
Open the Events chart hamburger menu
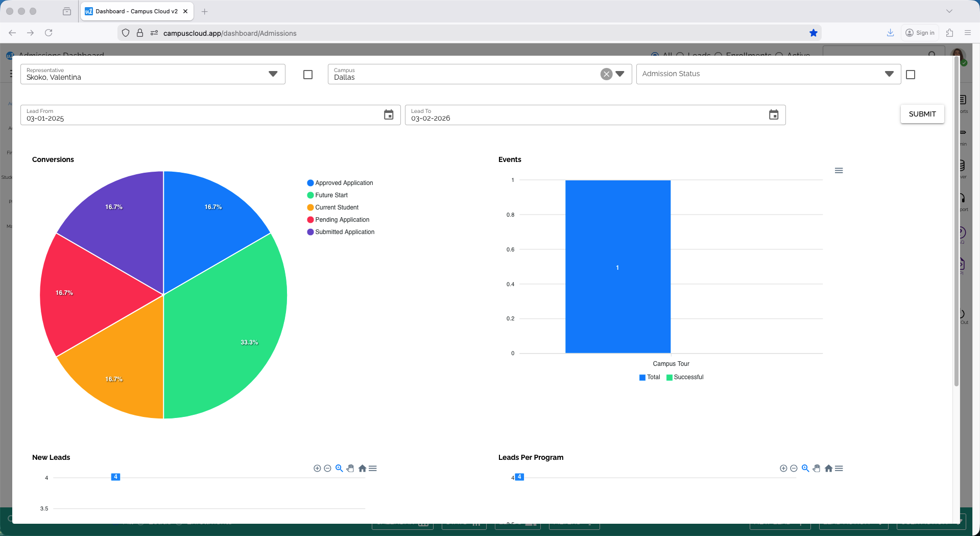838,170
